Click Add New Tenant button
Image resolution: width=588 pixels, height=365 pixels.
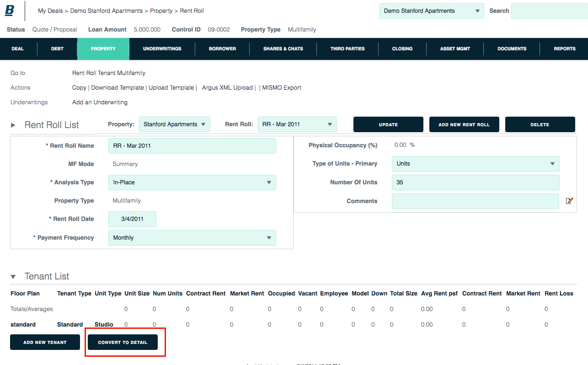click(45, 342)
